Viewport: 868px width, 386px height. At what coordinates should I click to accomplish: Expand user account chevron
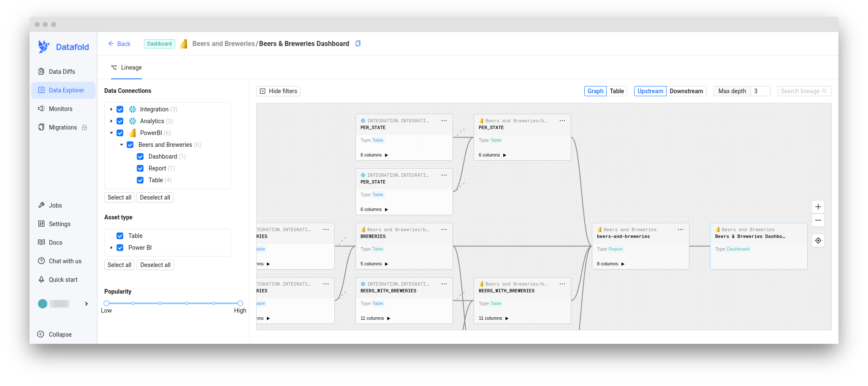click(87, 304)
